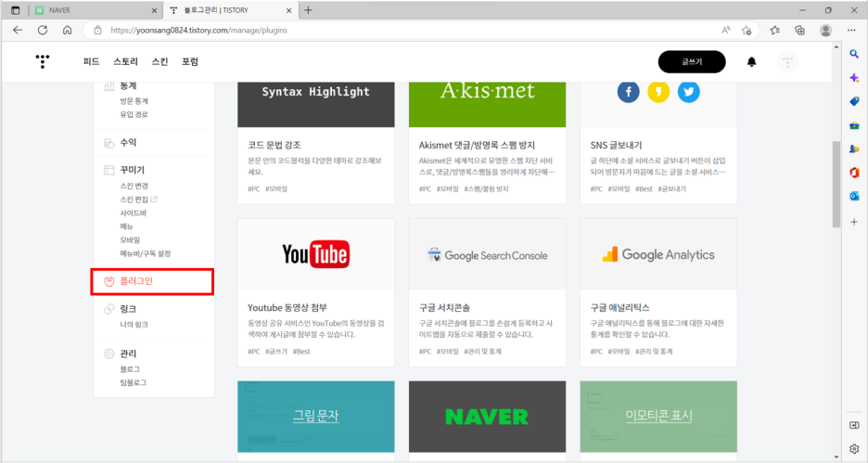Click the 통계 section heading
Viewport: 868px width, 463px height.
click(128, 86)
